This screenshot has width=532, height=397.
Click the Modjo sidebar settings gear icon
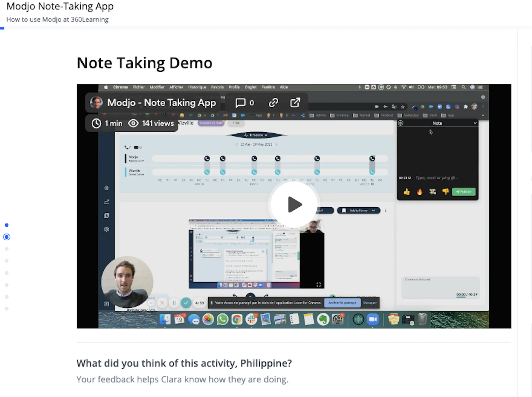[x=107, y=229]
